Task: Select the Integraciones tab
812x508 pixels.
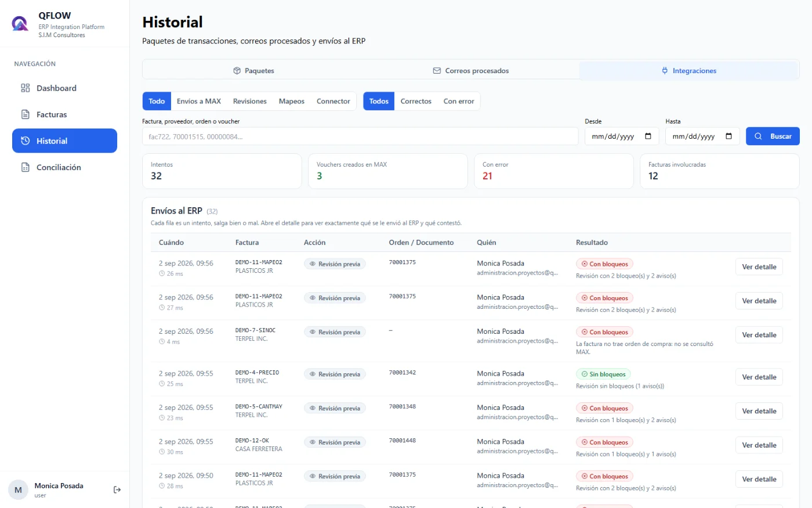Action: 689,71
